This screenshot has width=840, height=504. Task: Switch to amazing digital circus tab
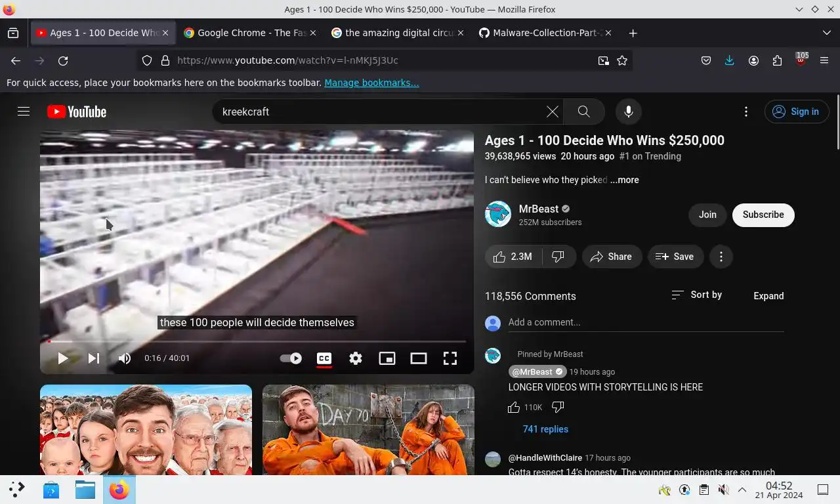398,33
